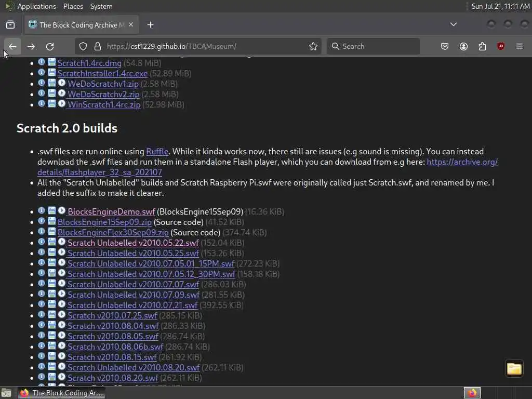Click the floppy save icon beside WinScratch1.4rc.zip
The height and width of the screenshot is (399, 532).
(x=51, y=103)
